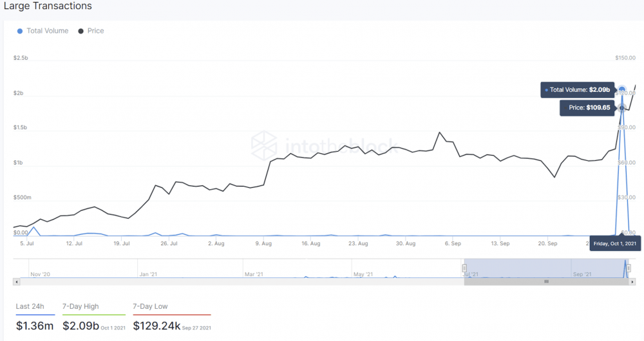Click the Total Volume $2.09b tooltip

click(578, 90)
